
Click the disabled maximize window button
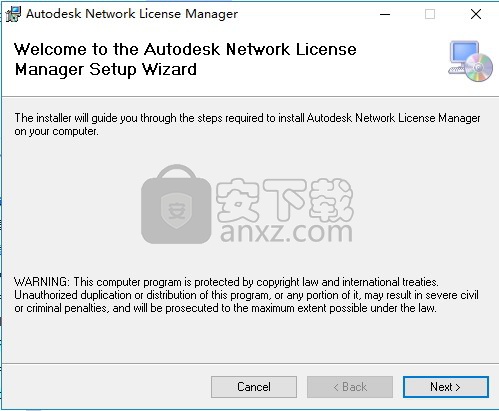click(x=430, y=14)
